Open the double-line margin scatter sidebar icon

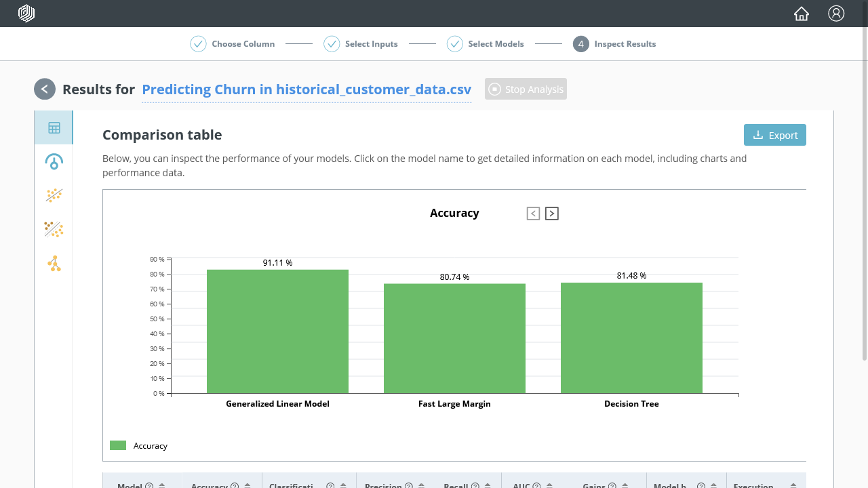coord(54,229)
